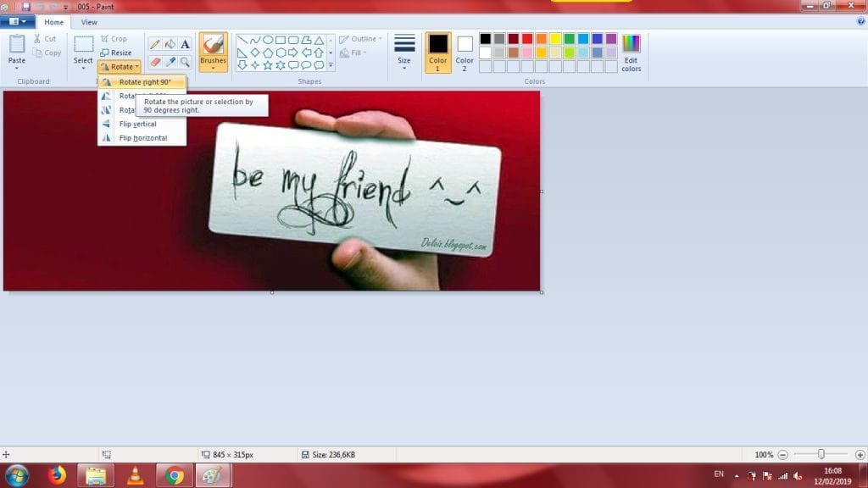Select the Pencil tool

point(155,43)
